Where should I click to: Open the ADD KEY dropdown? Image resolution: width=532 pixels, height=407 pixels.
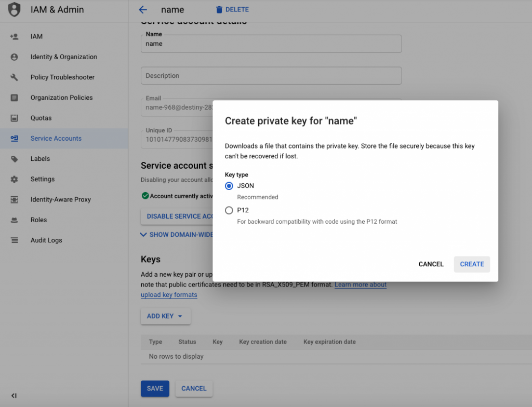click(x=166, y=316)
